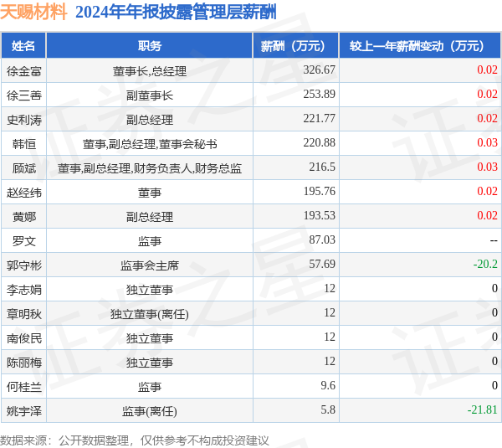Image resolution: width=502 pixels, height=448 pixels.
Task: Select the name 史利涛
Action: pos(24,120)
